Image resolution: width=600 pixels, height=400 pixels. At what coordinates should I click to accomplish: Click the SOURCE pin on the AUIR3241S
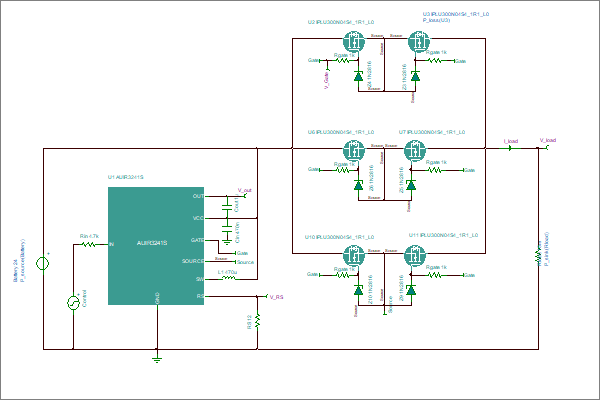pos(193,261)
